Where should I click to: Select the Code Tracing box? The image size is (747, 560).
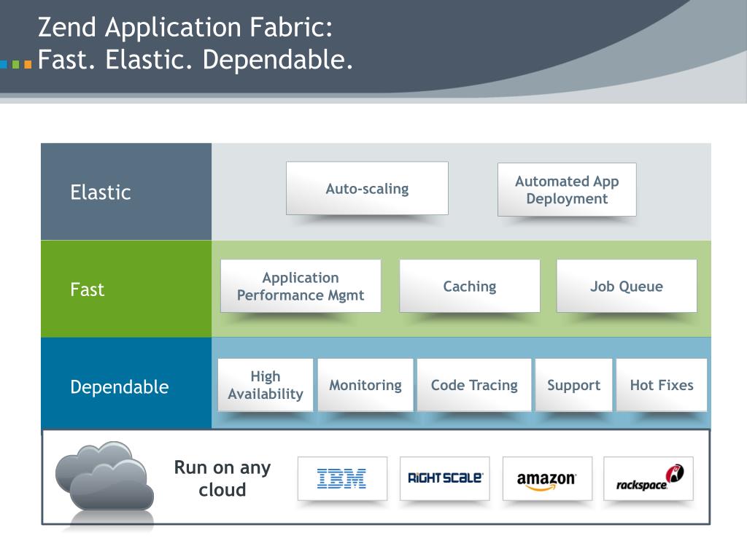click(474, 385)
